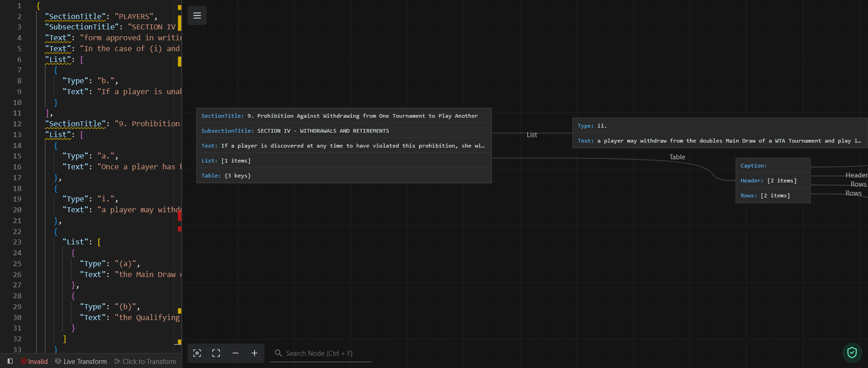Toggle the editor panel icon in status bar
The width and height of the screenshot is (868, 368).
click(10, 361)
